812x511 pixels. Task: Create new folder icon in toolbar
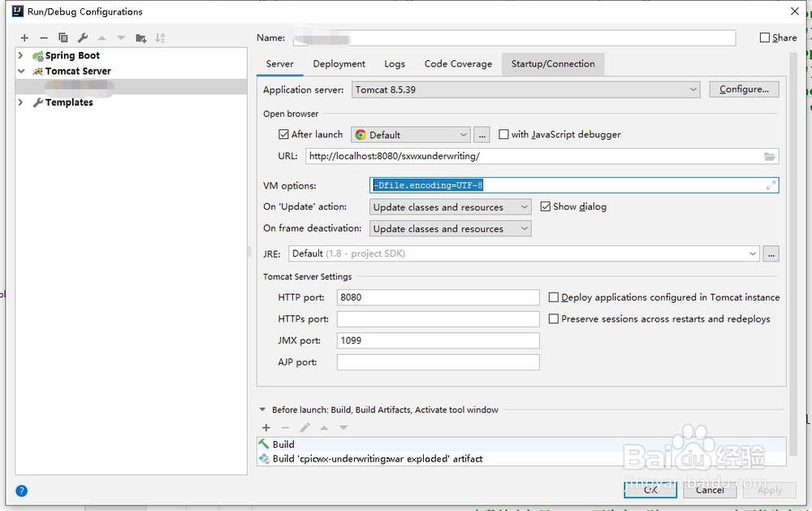click(x=140, y=38)
